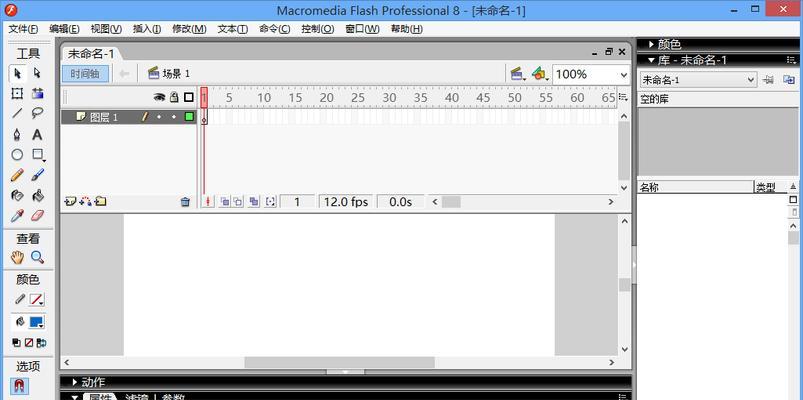The height and width of the screenshot is (400, 803).
Task: Open the 文件(F) menu
Action: pyautogui.click(x=23, y=29)
